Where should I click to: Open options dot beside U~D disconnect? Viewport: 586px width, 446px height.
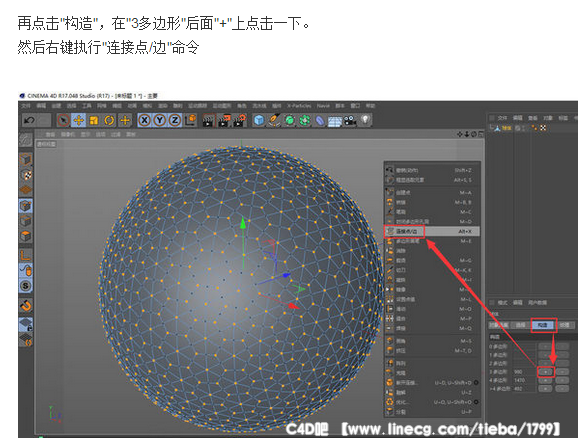476,382
